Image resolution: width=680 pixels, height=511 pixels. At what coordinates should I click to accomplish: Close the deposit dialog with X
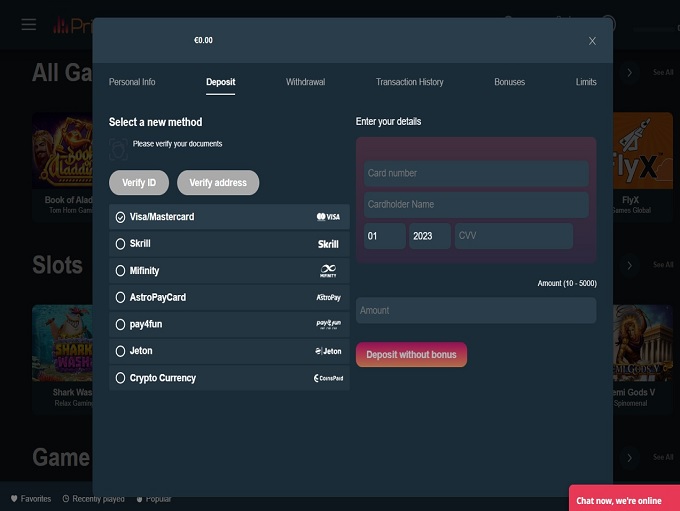click(592, 41)
